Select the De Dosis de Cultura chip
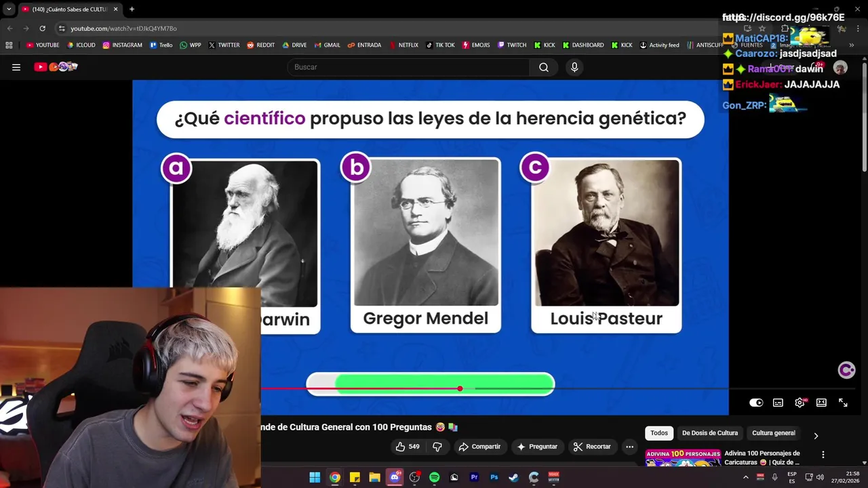Viewport: 868px width, 488px height. (710, 433)
